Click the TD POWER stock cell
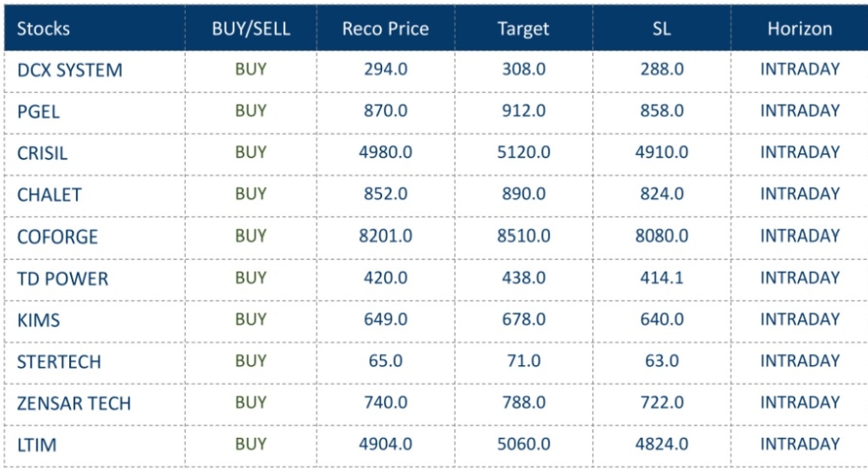 [62, 279]
